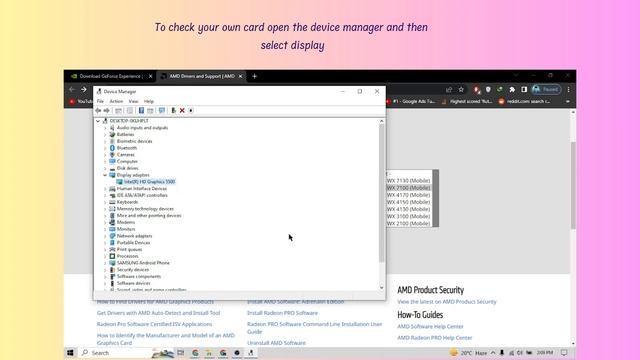Click the taskbar Search box
Image resolution: width=640 pixels, height=360 pixels.
[x=114, y=353]
